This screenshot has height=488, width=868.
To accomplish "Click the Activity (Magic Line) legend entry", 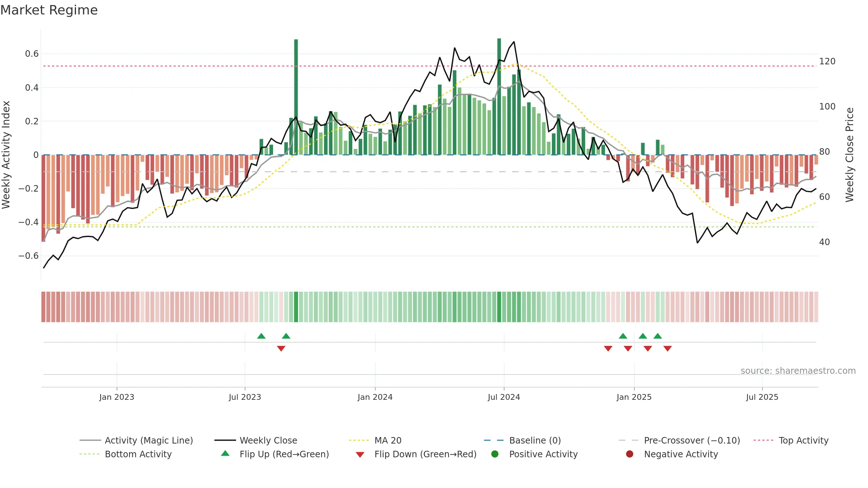I will pos(136,440).
